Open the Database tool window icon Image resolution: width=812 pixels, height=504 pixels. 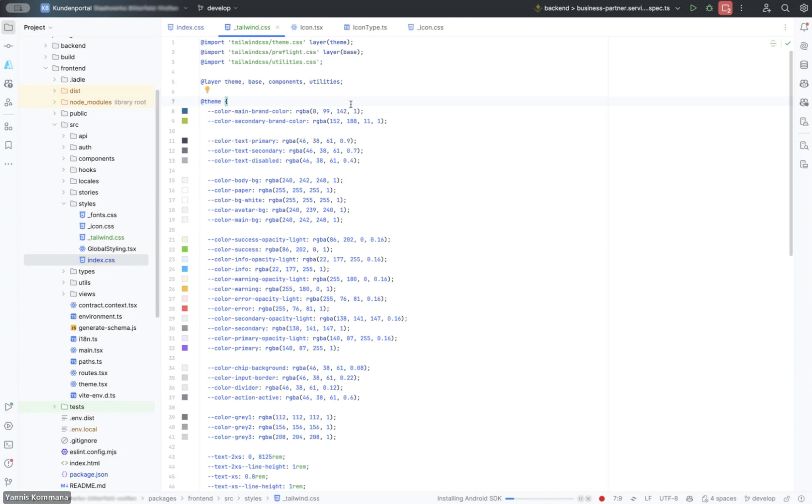pyautogui.click(x=804, y=65)
